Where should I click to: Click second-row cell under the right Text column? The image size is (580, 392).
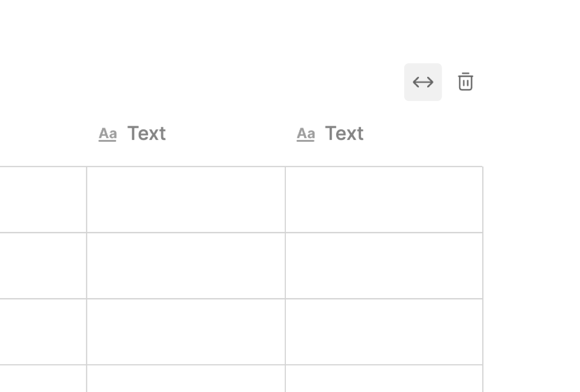pyautogui.click(x=384, y=266)
